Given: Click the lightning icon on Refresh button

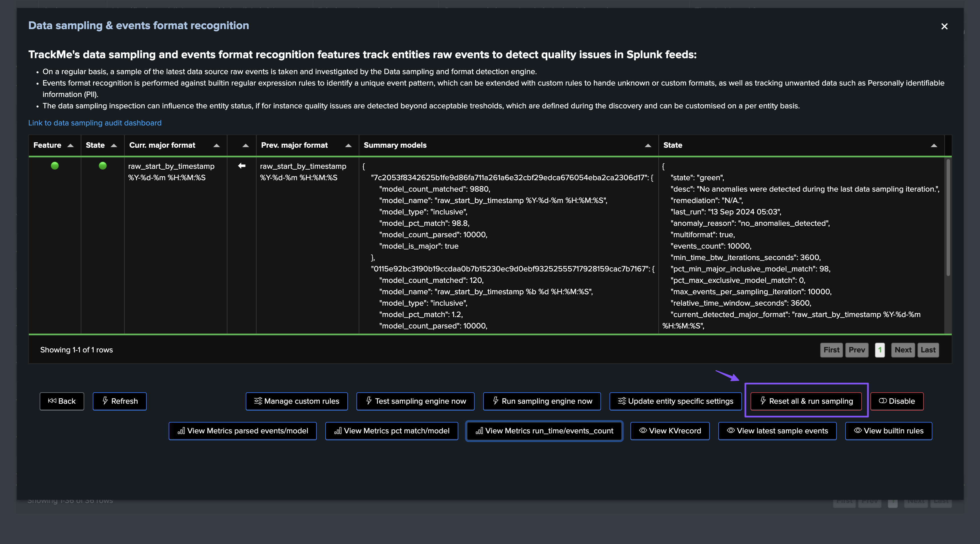Looking at the screenshot, I should pyautogui.click(x=105, y=401).
